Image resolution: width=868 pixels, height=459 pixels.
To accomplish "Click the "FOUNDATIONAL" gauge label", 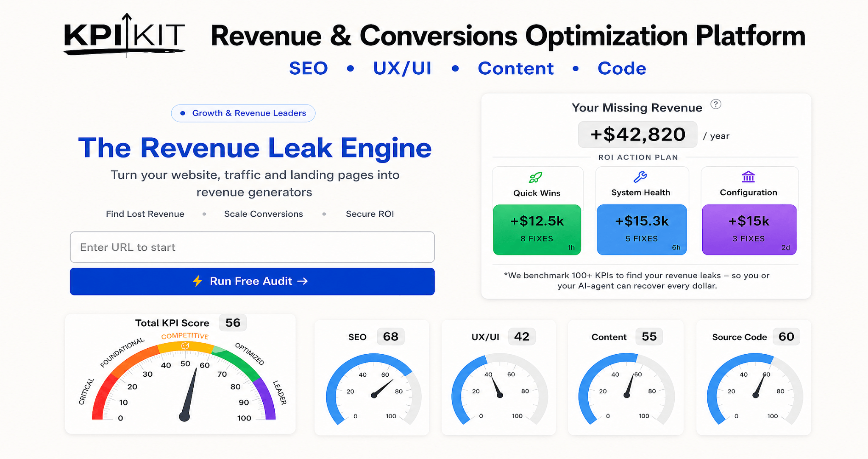I will pyautogui.click(x=122, y=353).
